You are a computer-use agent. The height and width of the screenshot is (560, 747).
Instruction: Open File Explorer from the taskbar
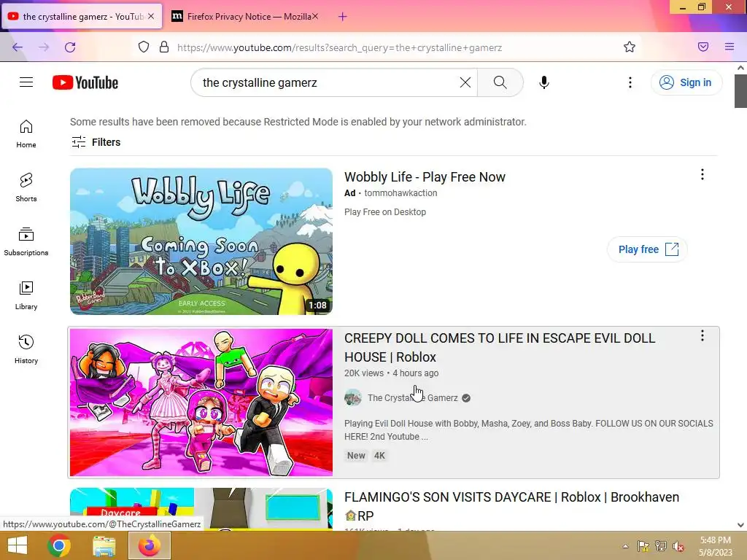pos(104,545)
